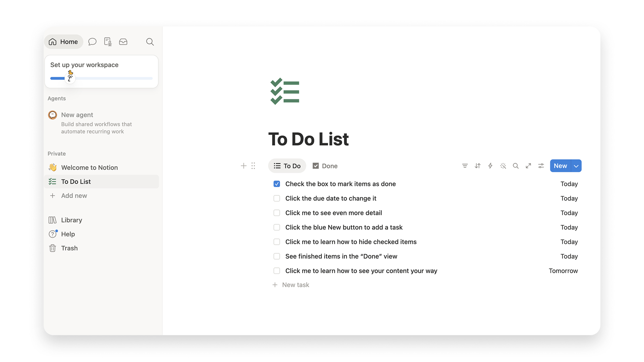Screen dimensions: 644x362
Task: Click the AI meeting notes icon
Action: (x=108, y=42)
